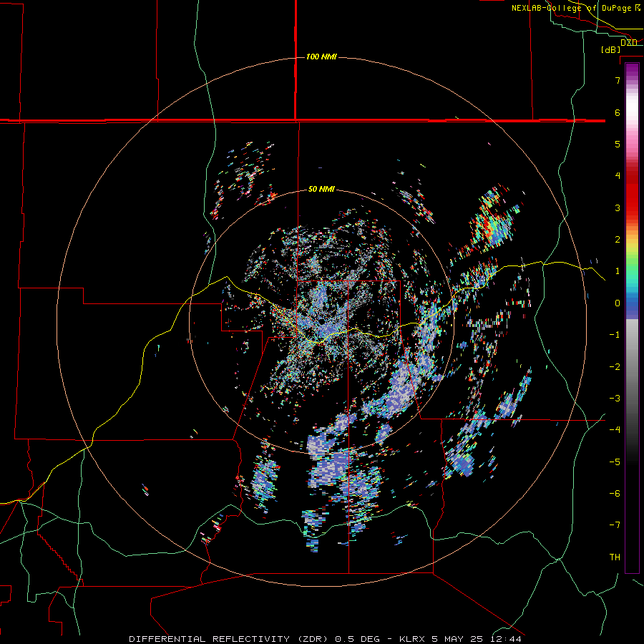Click the -4 value on the color scale

[615, 430]
